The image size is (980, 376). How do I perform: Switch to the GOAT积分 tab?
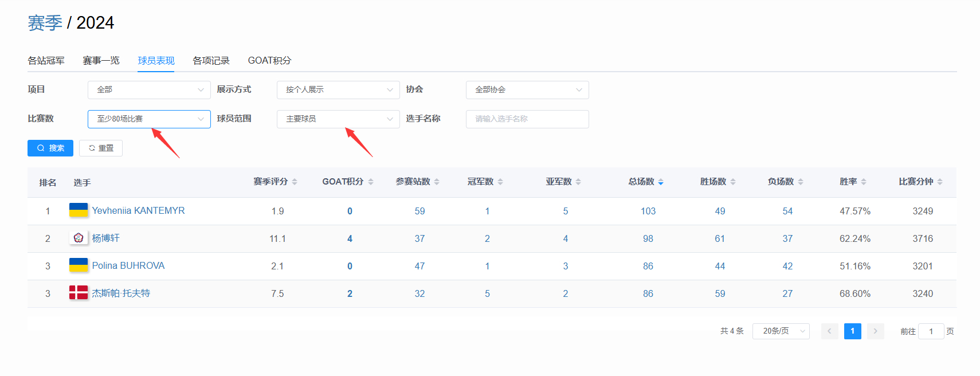click(x=269, y=61)
